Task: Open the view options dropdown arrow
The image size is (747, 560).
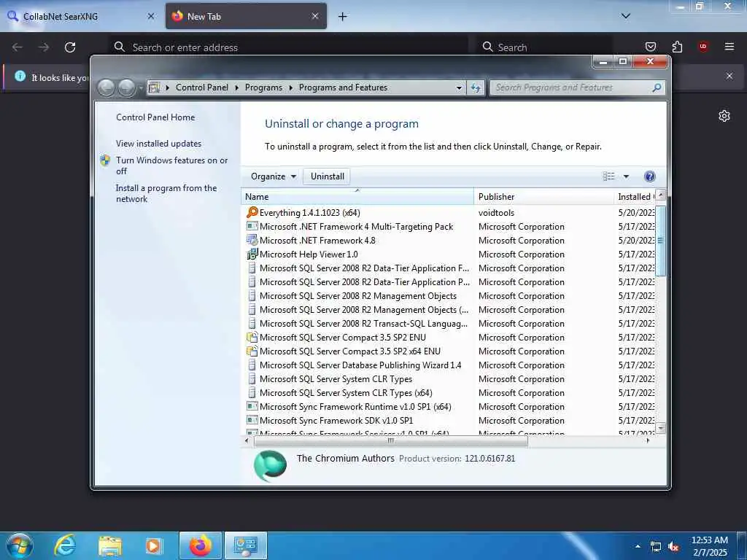Action: 626,176
